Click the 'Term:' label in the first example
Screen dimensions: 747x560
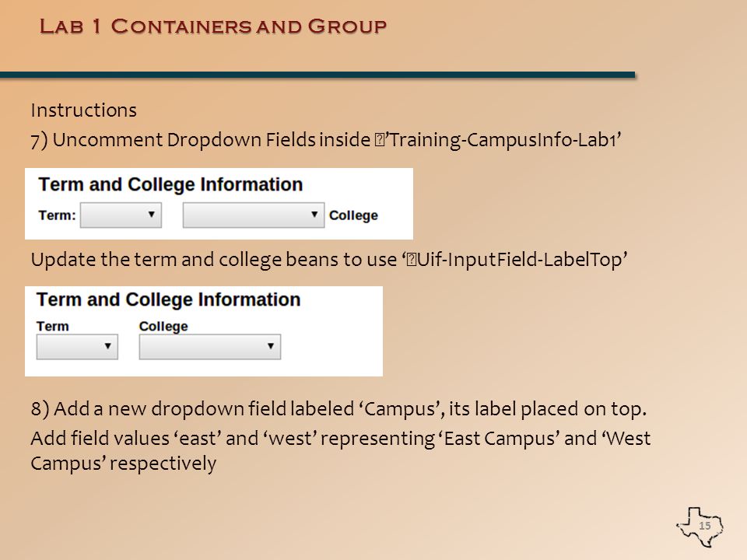click(x=57, y=215)
